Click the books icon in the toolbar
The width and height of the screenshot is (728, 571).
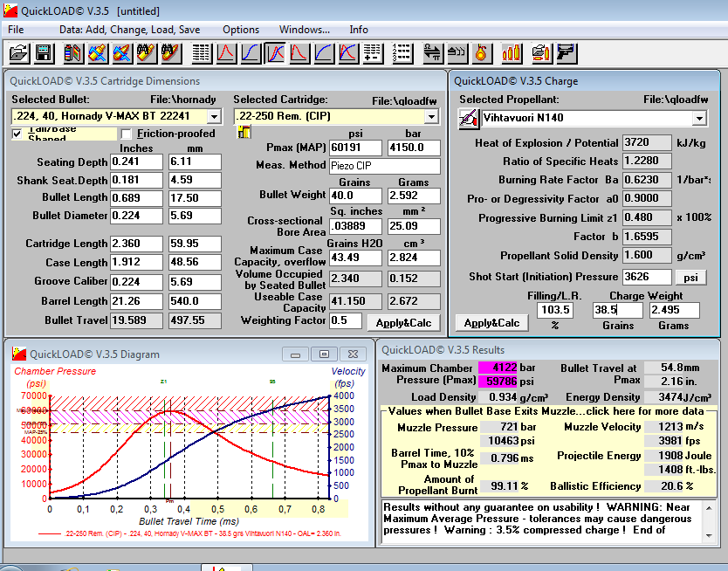click(73, 52)
